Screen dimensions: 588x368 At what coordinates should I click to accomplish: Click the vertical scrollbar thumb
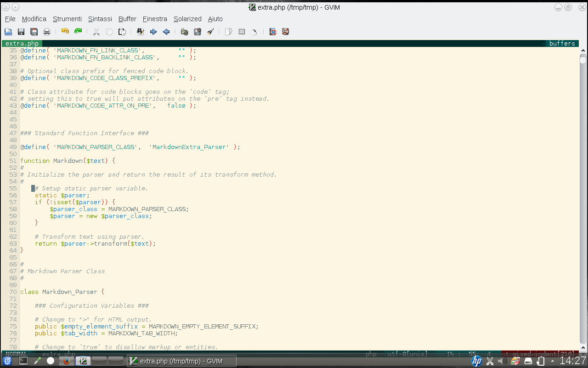tap(583, 60)
